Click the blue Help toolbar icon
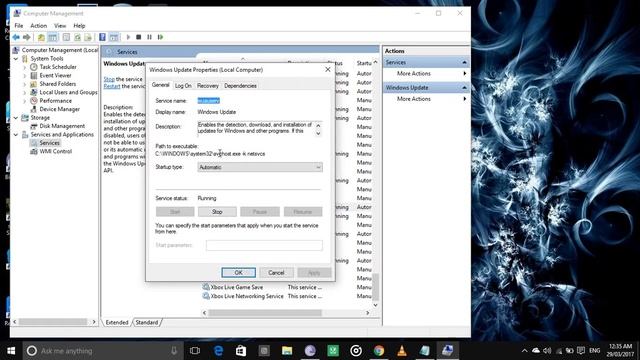Viewport: 640px width, 360px height. (102, 37)
